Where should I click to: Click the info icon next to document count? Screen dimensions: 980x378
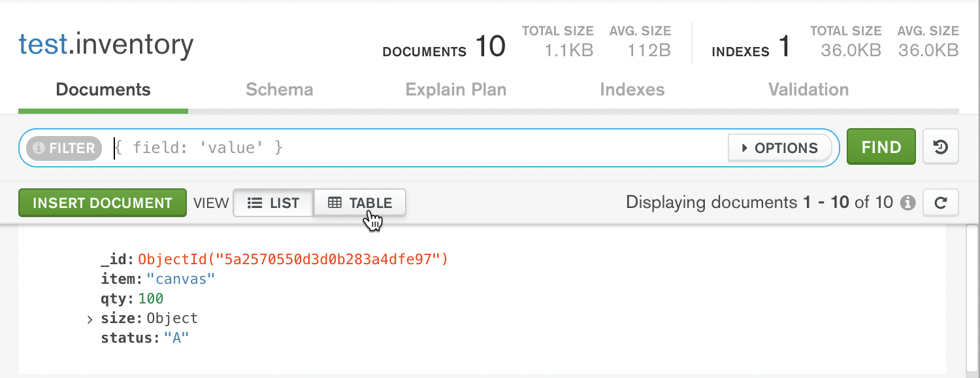(x=909, y=203)
